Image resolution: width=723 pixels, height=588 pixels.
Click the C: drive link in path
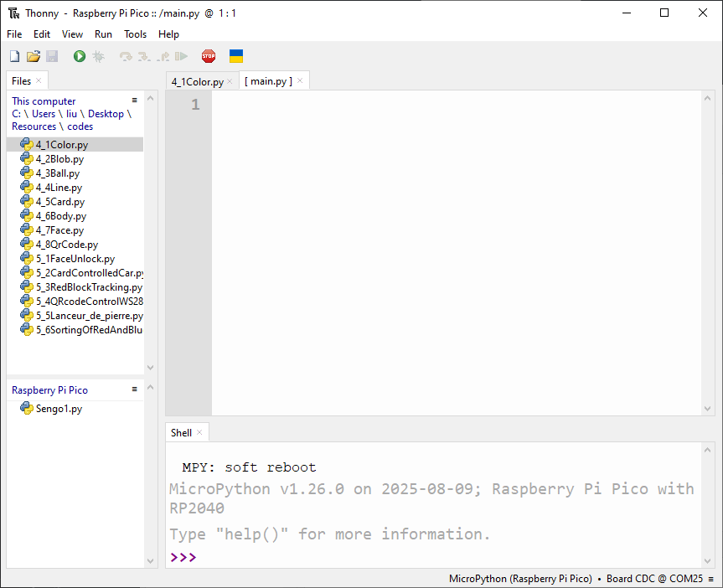16,114
